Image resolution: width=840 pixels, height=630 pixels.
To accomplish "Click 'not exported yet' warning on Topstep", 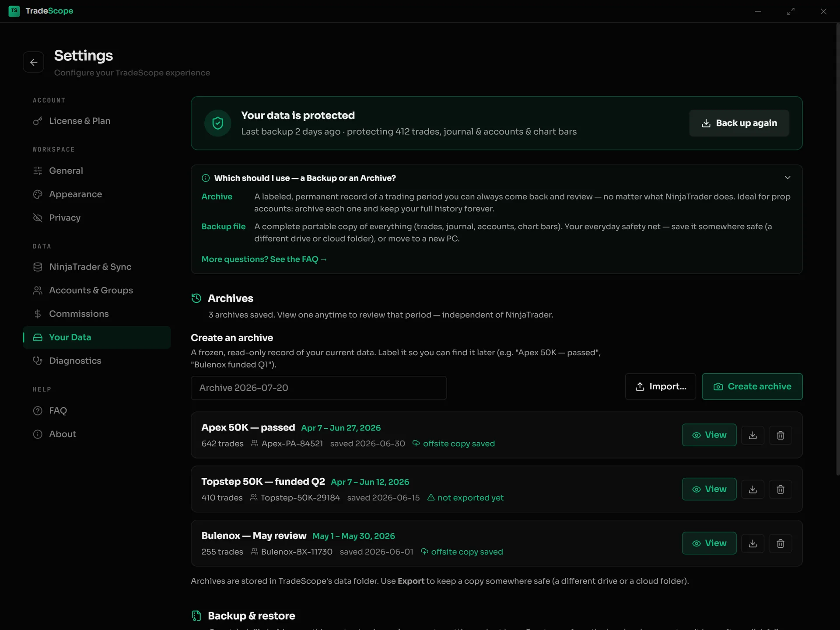I will click(x=465, y=498).
